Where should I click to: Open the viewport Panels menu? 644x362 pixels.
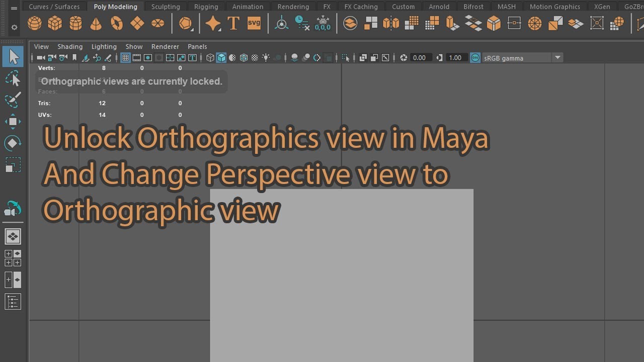coord(197,46)
